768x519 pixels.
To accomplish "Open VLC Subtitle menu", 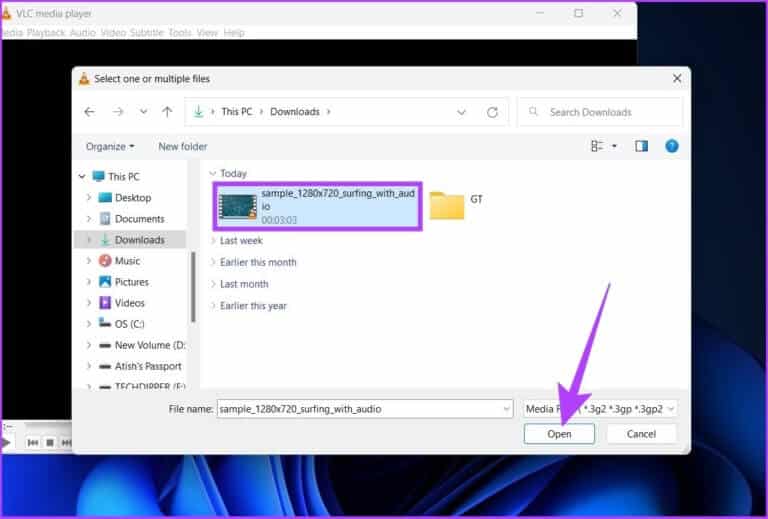I will [x=146, y=33].
